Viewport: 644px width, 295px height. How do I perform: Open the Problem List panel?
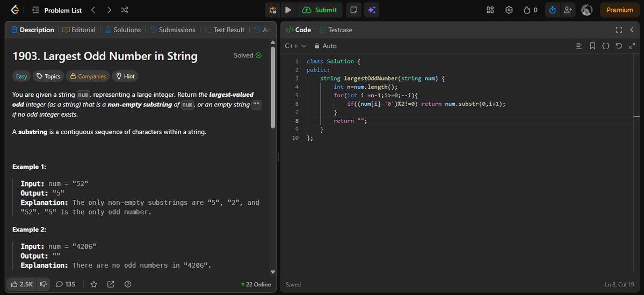click(57, 10)
